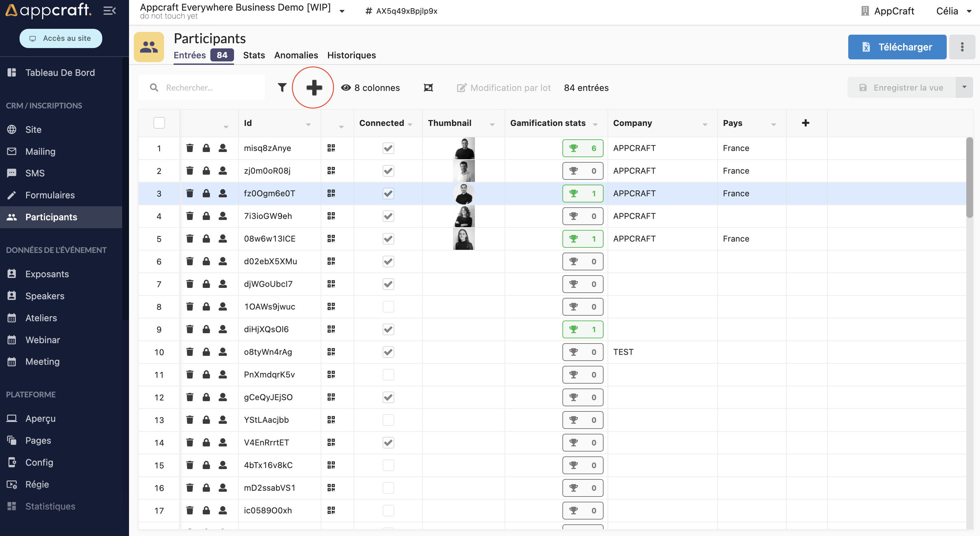Toggle Connected checkbox for 1OAWs9jwuc

(388, 307)
